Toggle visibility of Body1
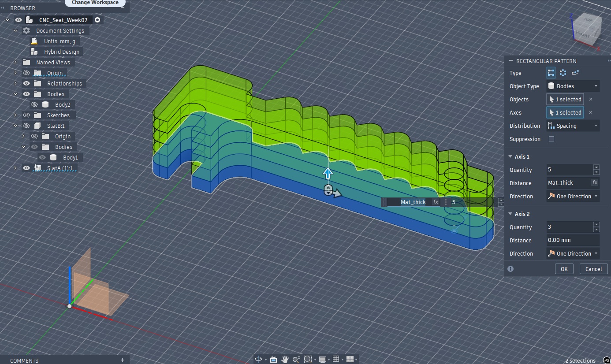This screenshot has height=364, width=611. [x=42, y=157]
